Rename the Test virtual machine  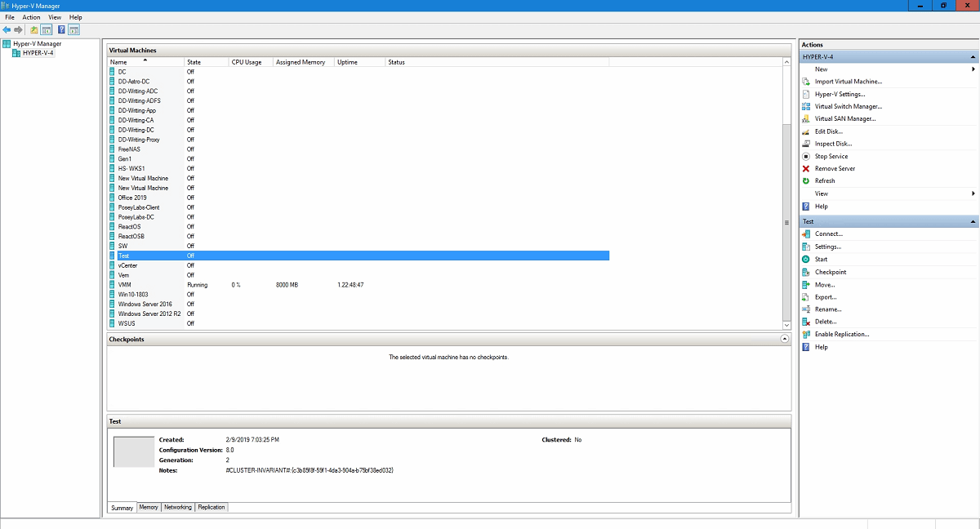pos(826,309)
